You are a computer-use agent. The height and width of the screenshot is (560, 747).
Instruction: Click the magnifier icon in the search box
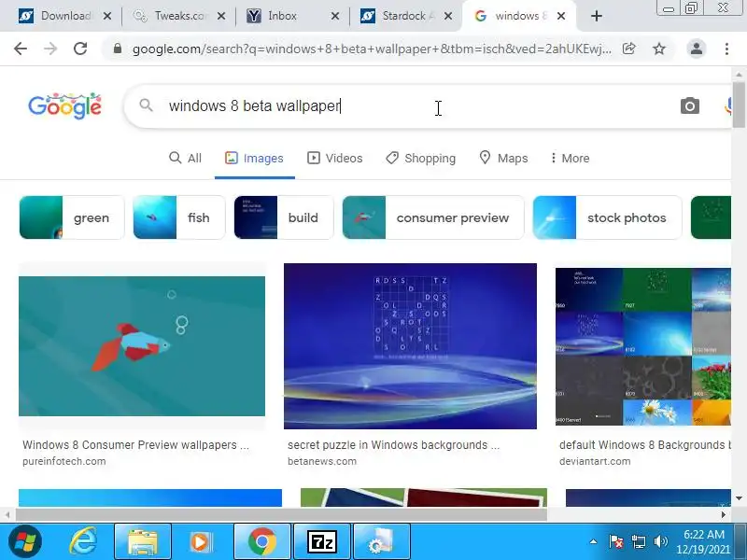pos(147,105)
